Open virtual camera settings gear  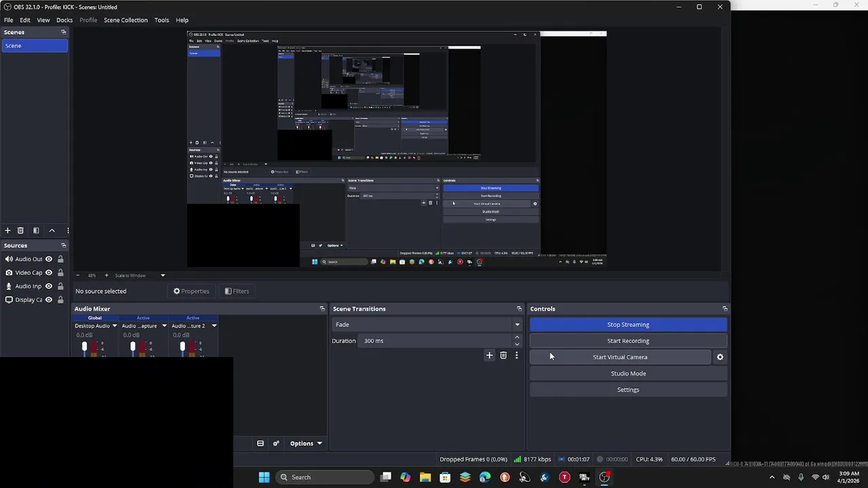720,357
